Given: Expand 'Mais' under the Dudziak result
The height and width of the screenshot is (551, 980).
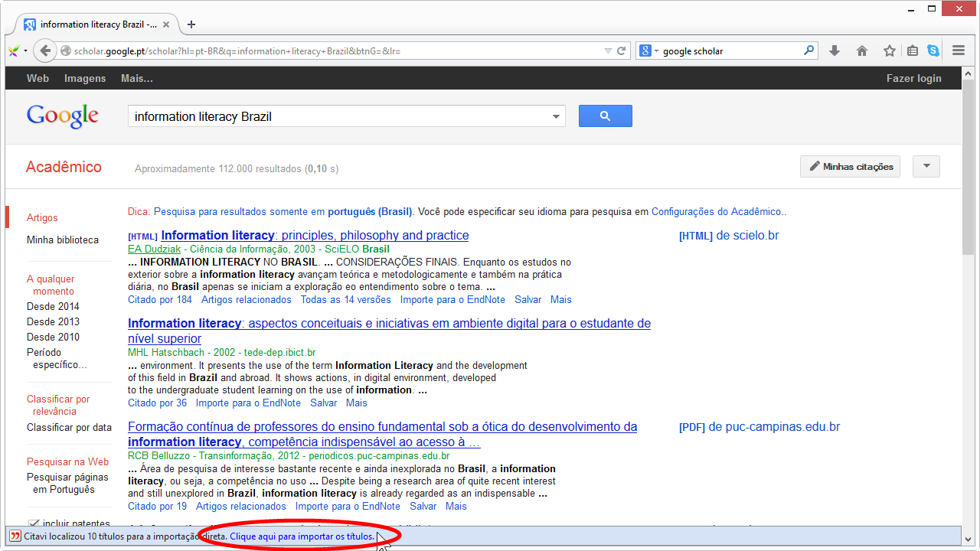Looking at the screenshot, I should (x=560, y=300).
